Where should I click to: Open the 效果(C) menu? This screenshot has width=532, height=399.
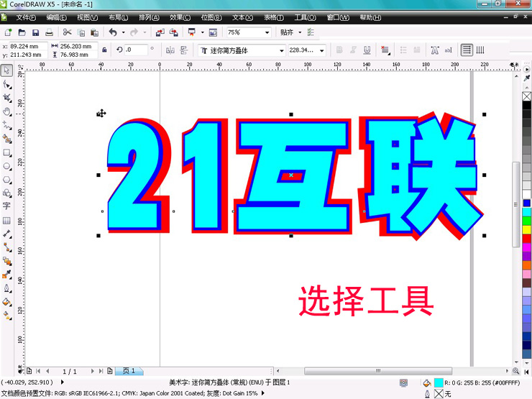pyautogui.click(x=178, y=17)
